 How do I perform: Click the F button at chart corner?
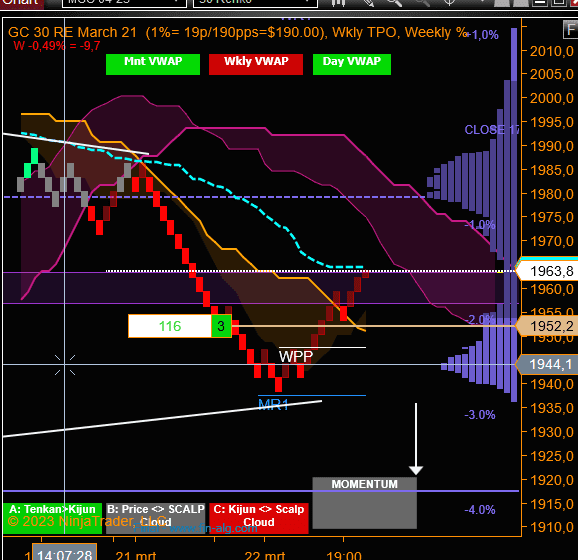(571, 29)
